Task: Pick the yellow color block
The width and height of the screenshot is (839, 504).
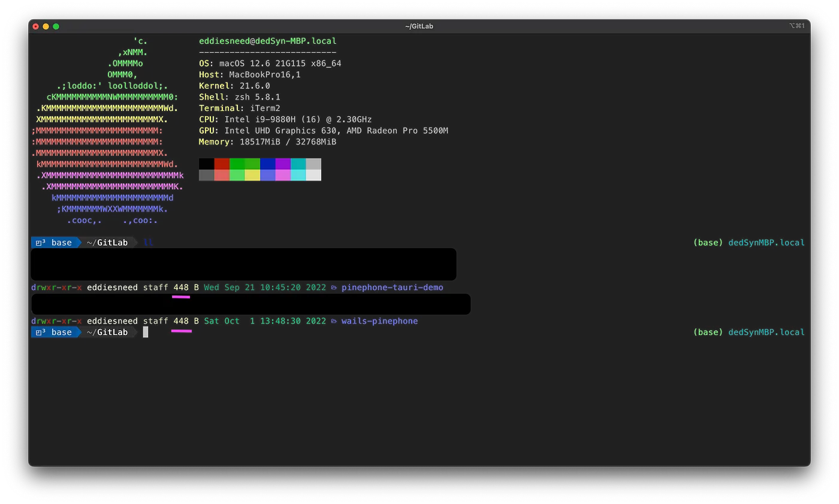Action: coord(252,175)
